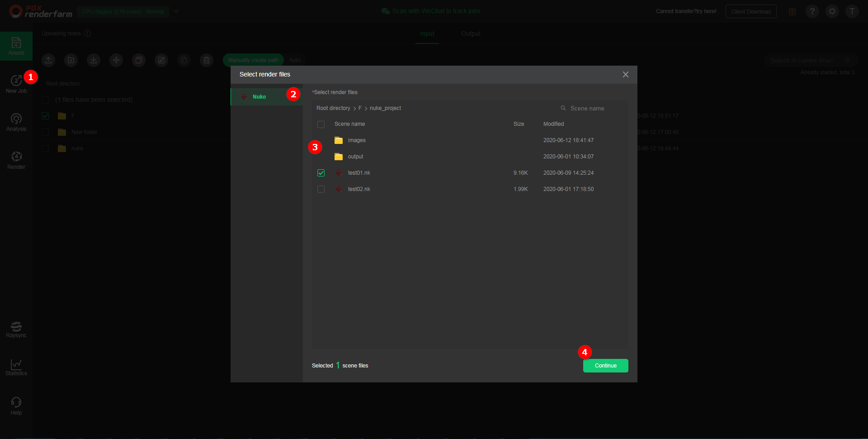This screenshot has height=439, width=868.
Task: Click F in the dialog breadcrumb
Action: [x=360, y=108]
